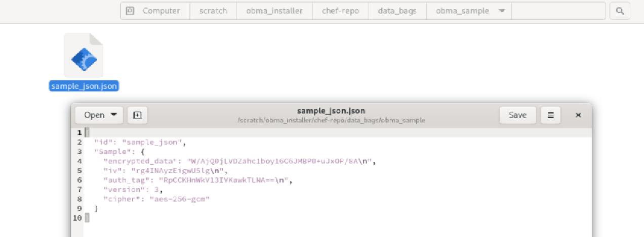Go to chef-repo in the path bar

click(340, 11)
